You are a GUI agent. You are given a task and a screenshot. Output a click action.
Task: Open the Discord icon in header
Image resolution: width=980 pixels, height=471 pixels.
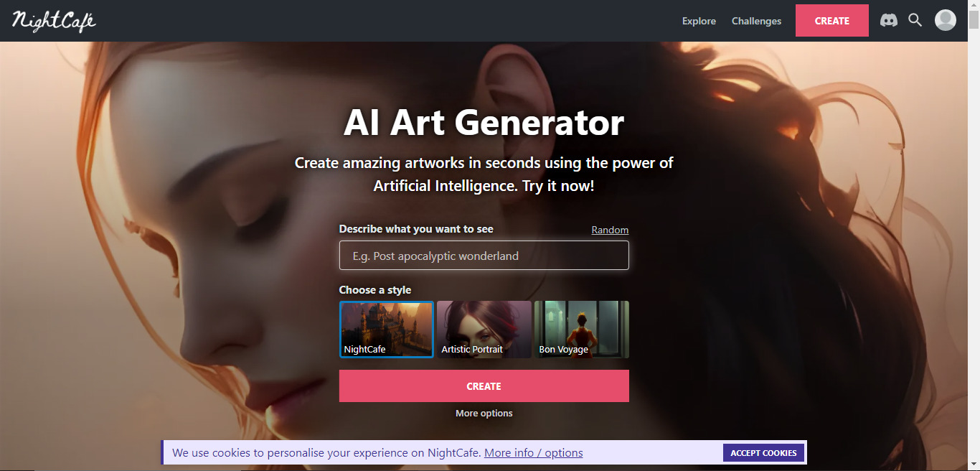click(889, 21)
